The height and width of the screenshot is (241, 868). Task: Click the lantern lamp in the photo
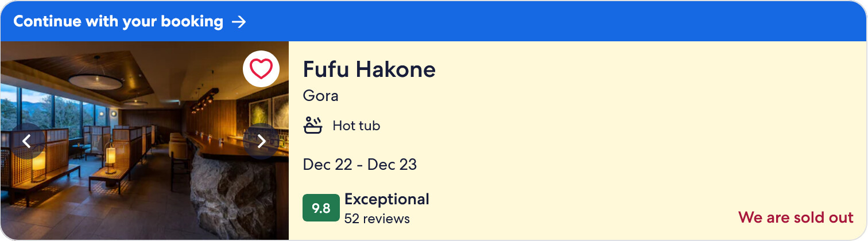(110, 155)
